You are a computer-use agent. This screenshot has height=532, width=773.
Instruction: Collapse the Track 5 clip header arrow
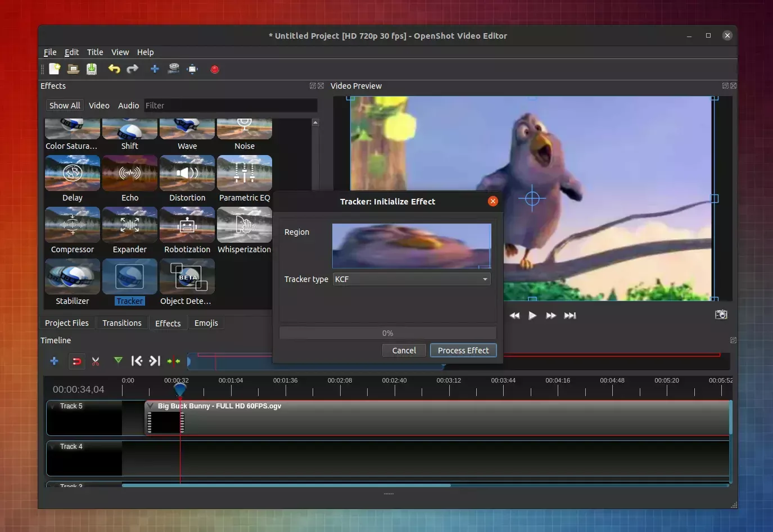[151, 406]
